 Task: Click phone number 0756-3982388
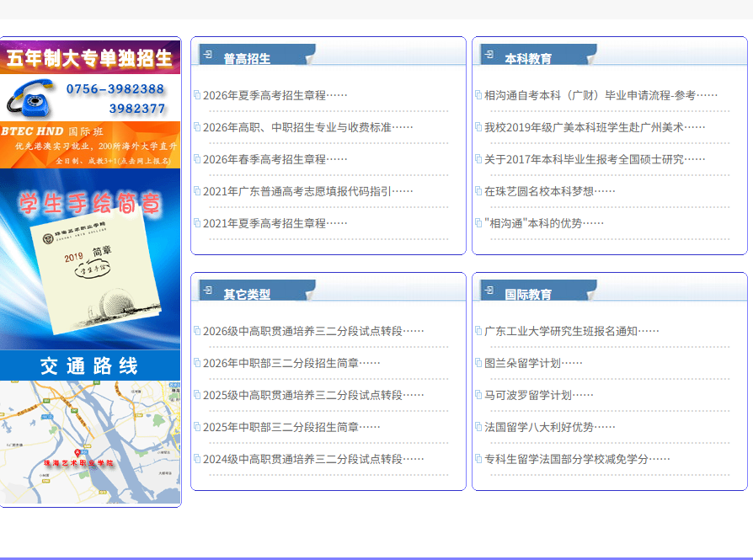click(x=115, y=89)
